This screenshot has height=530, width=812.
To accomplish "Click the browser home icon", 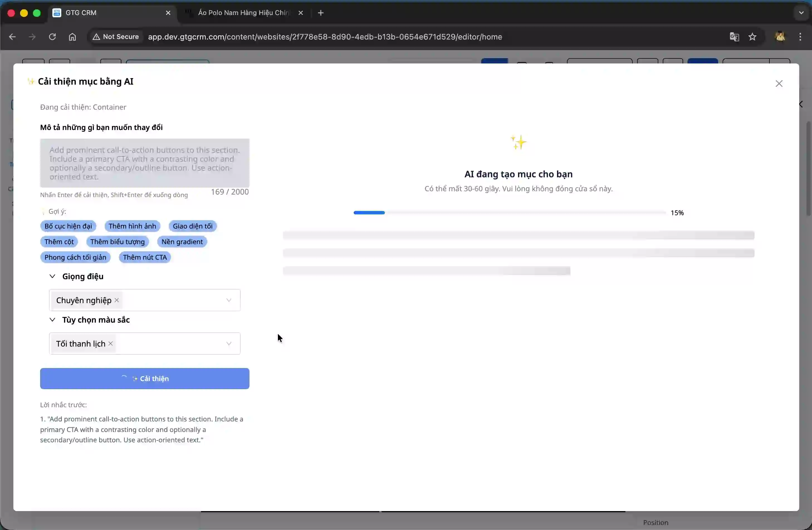I will [x=72, y=37].
